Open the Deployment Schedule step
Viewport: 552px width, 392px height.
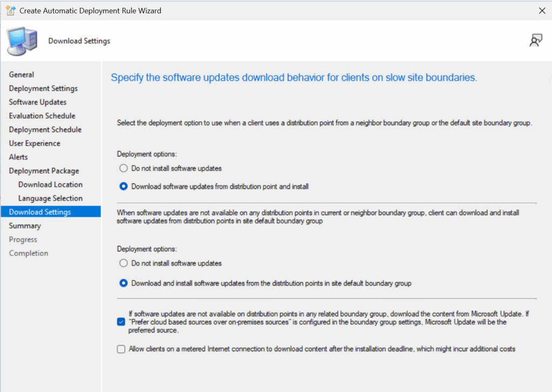coord(45,129)
